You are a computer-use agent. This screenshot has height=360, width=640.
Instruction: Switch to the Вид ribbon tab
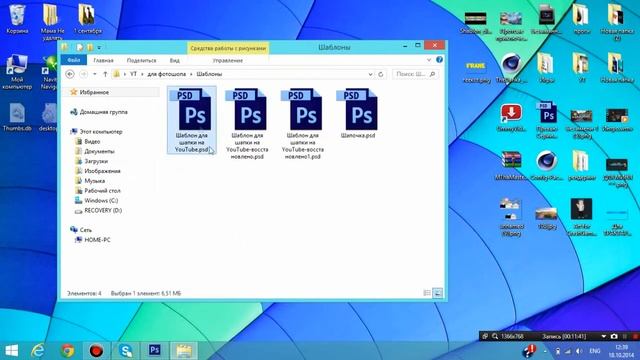(x=175, y=60)
